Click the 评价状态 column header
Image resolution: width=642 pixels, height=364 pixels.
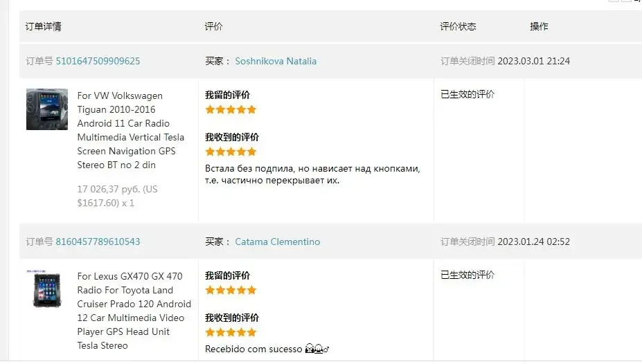458,26
